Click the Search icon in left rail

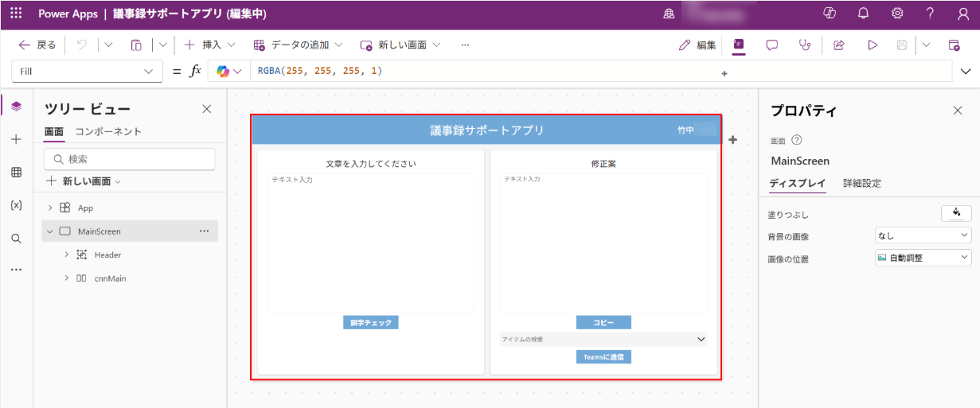click(16, 239)
